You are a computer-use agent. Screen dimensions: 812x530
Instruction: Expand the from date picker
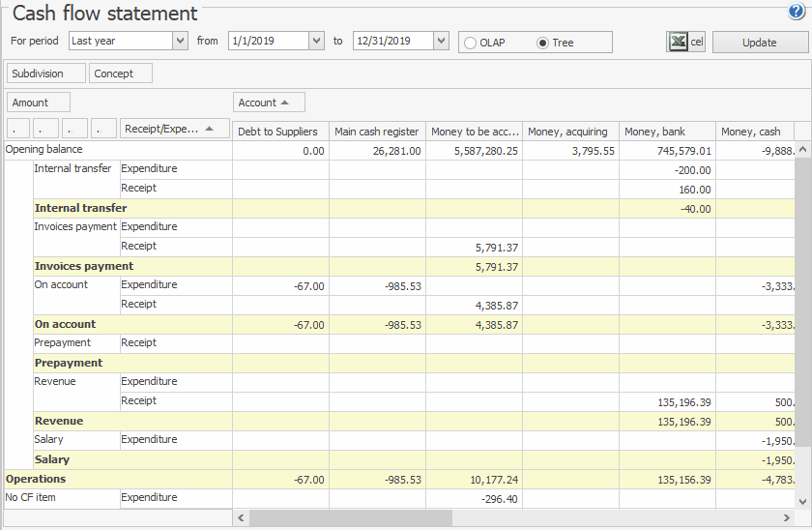click(x=316, y=41)
